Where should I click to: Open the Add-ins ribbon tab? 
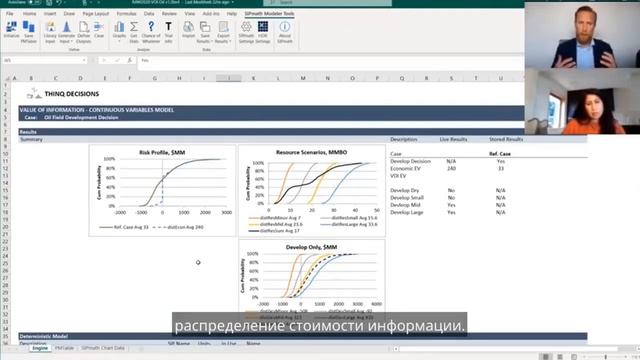211,13
